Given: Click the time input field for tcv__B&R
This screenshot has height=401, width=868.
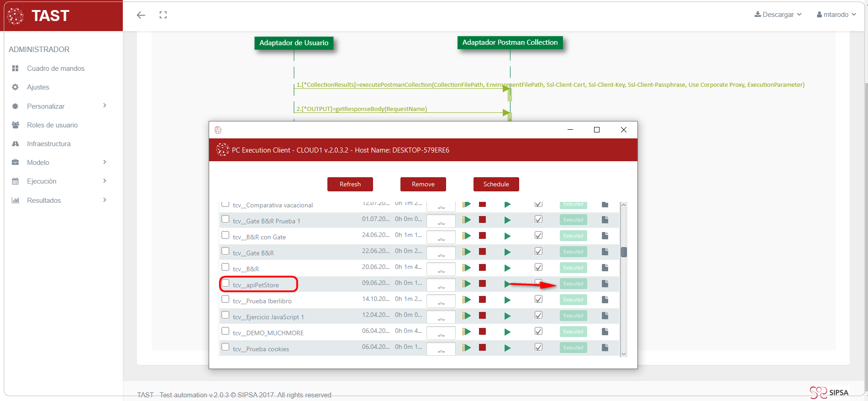Looking at the screenshot, I should tap(441, 269).
